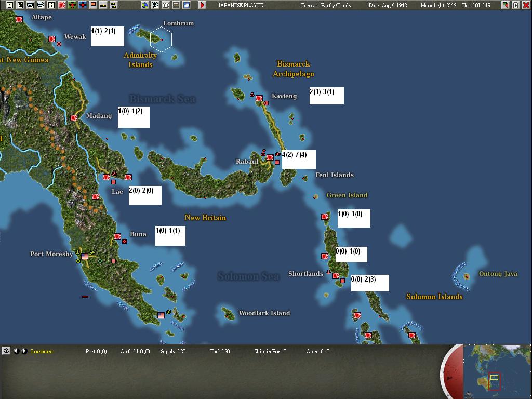This screenshot has width=532, height=399.
Task: Select red plane icon on blue background
Action: click(83, 5)
